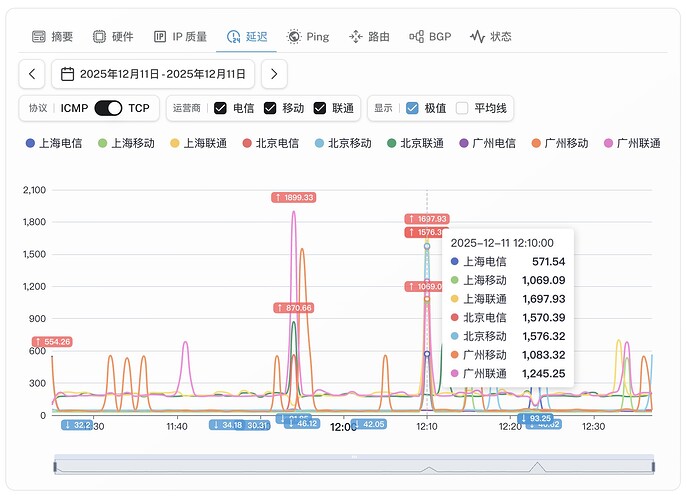Go to the BGP tab

pyautogui.click(x=430, y=36)
